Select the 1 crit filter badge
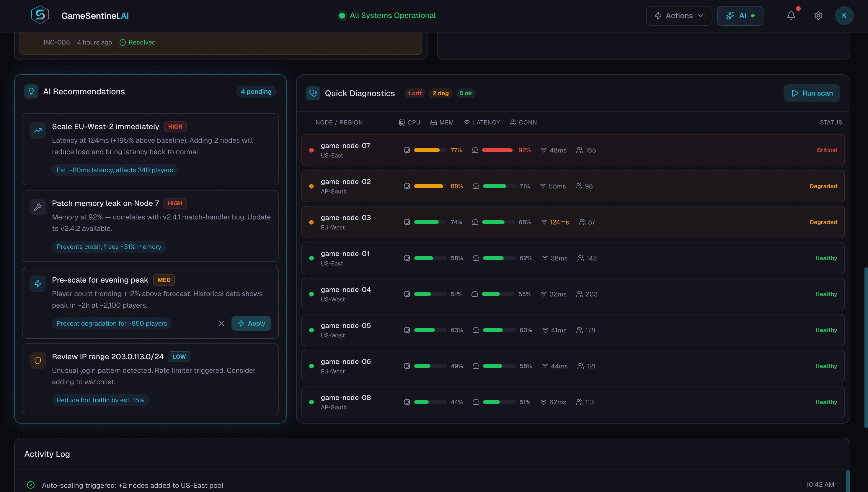This screenshot has width=868, height=492. (415, 93)
